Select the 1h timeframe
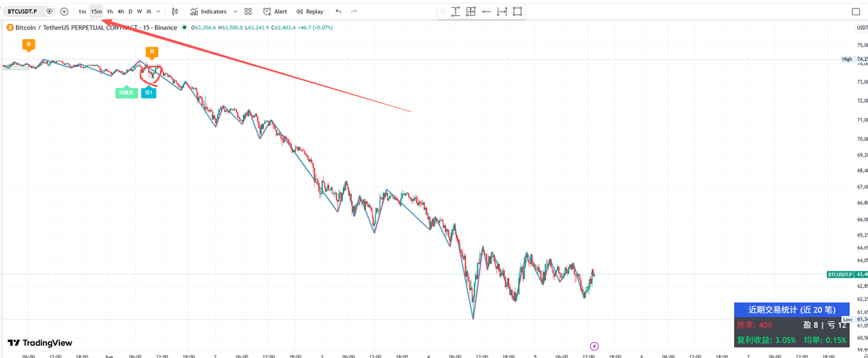Screen dimensions: 868x358 [110, 12]
